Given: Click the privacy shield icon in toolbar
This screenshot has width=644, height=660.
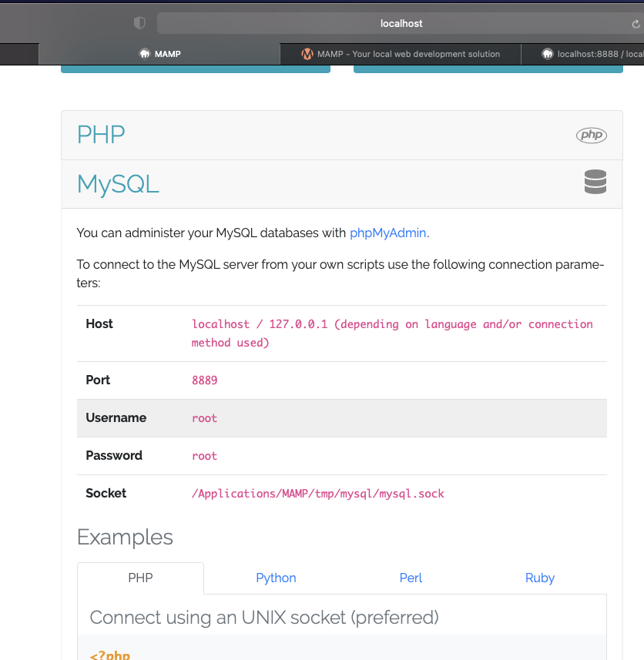Looking at the screenshot, I should coord(139,23).
